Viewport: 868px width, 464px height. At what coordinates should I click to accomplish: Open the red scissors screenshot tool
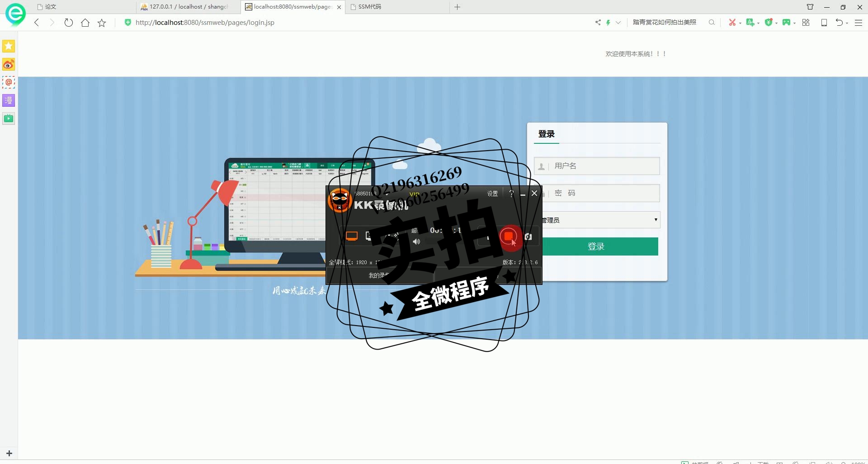(x=732, y=22)
